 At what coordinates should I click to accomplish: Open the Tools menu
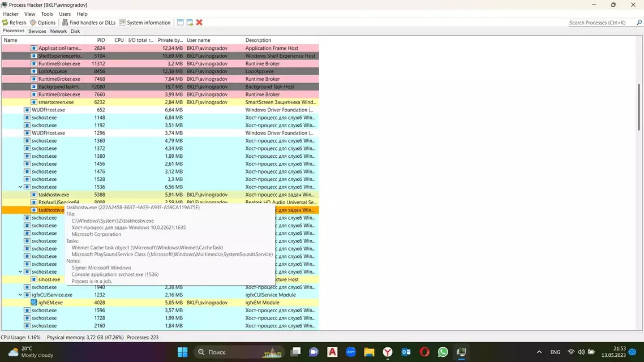pos(47,14)
